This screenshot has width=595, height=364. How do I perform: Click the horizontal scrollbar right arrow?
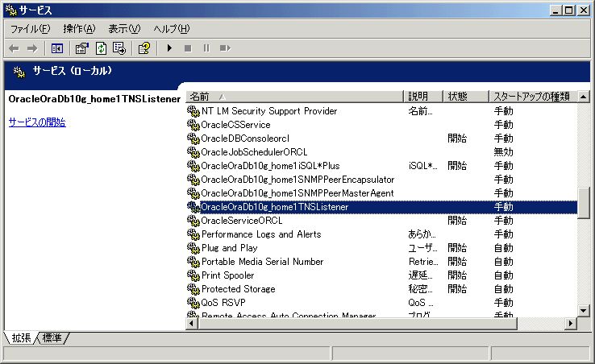coord(570,324)
